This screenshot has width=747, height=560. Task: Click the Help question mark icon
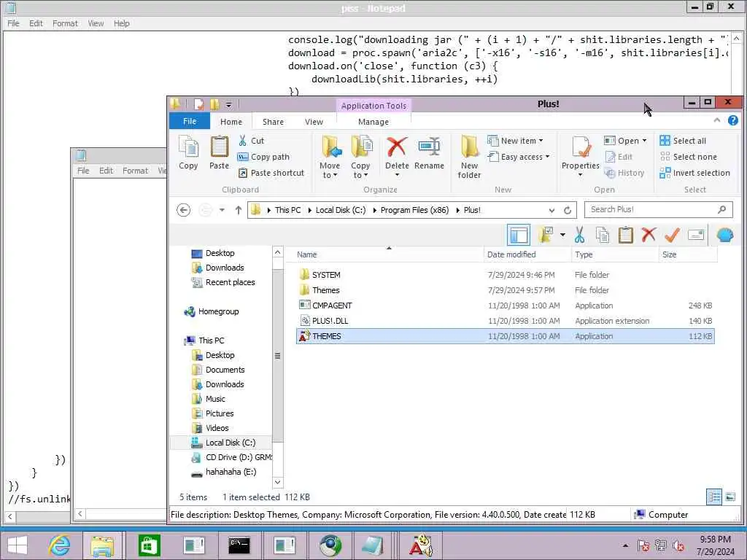click(732, 121)
